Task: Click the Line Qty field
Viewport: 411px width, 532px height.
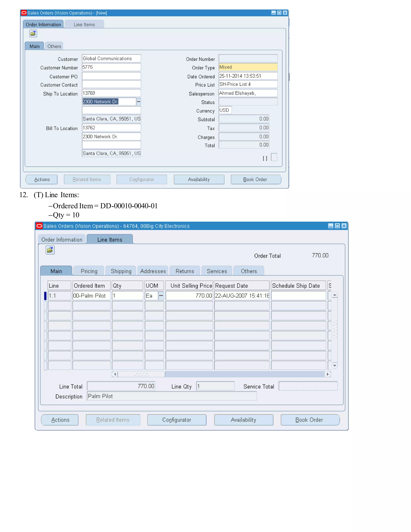Action: (215, 386)
